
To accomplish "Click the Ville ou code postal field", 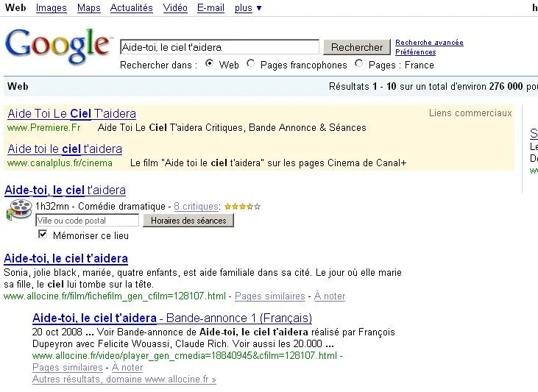I will (87, 220).
